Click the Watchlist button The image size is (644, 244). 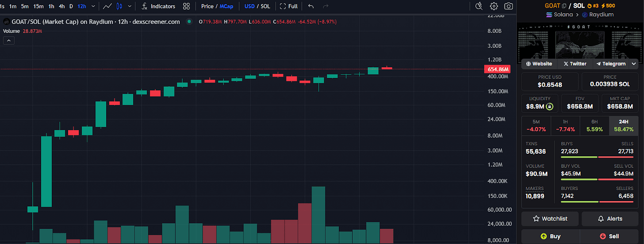point(550,219)
